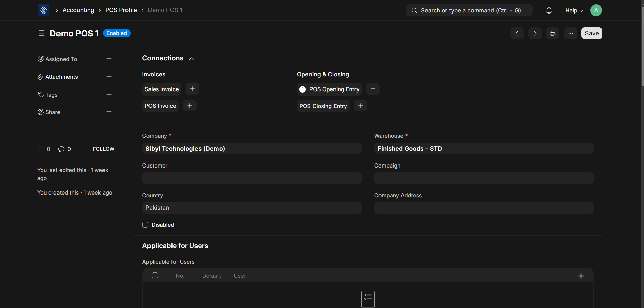Add new POS Closing Entry plus icon
This screenshot has height=308, width=644.
(361, 106)
